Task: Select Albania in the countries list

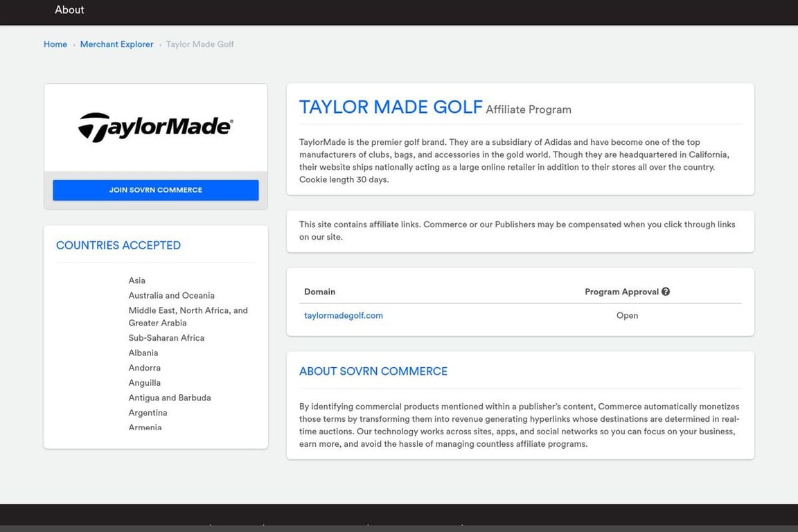Action: [143, 353]
